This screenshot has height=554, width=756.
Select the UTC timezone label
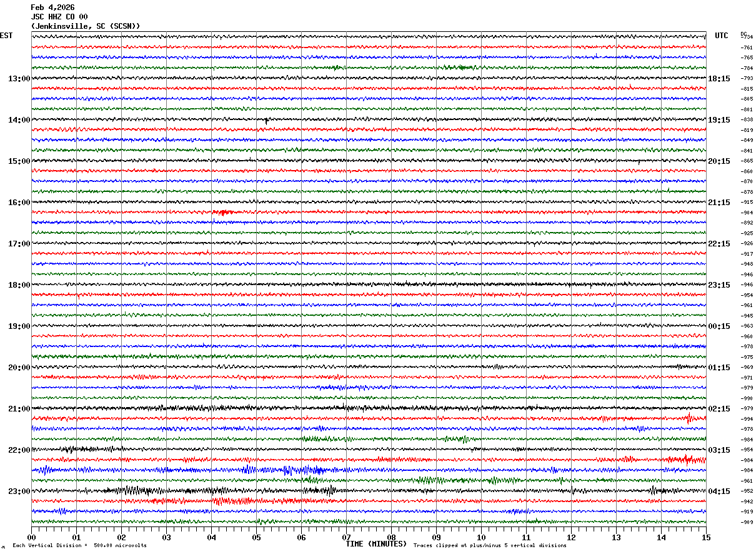(x=722, y=36)
